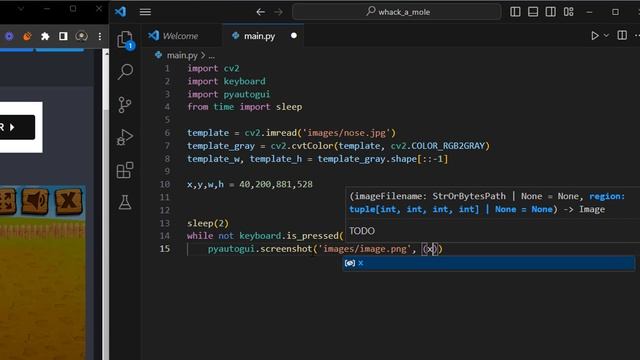Open the Search view in activity bar
Viewport: 640px width, 360px height.
pos(125,72)
